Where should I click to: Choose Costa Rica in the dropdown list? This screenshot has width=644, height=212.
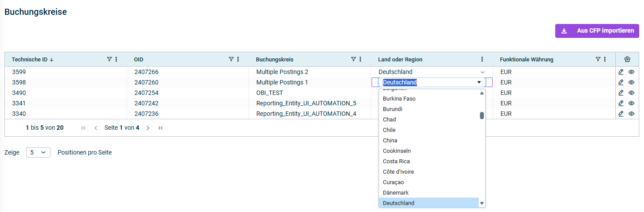[x=396, y=161]
